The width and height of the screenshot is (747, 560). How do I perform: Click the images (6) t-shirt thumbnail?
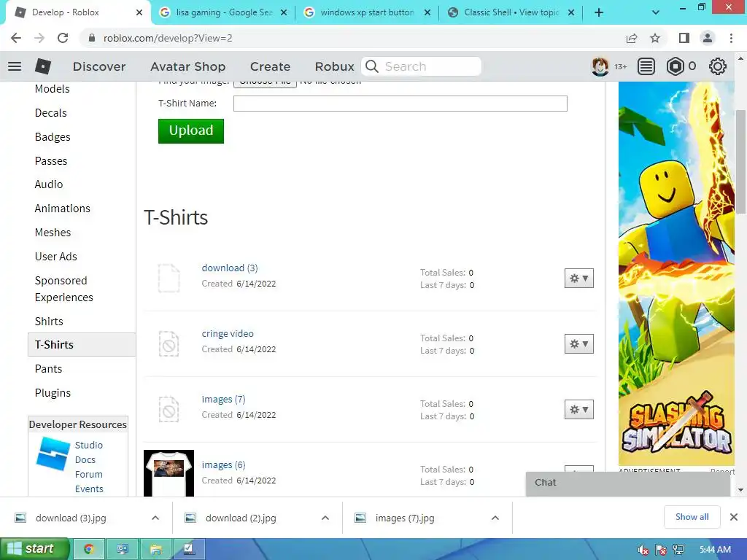[x=169, y=473]
